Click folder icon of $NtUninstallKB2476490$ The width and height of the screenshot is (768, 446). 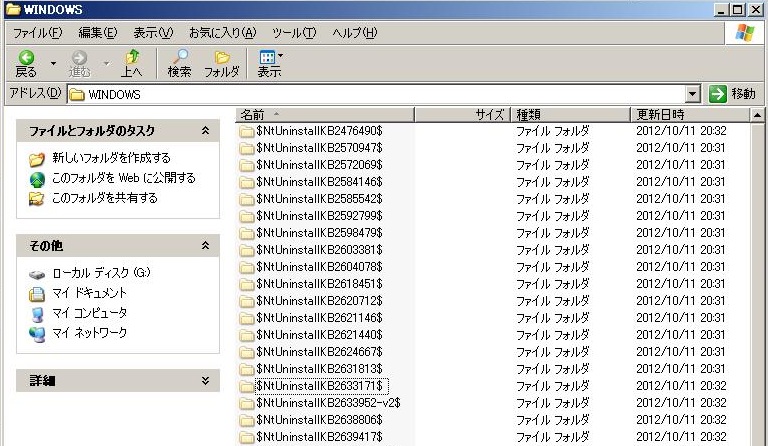[246, 131]
